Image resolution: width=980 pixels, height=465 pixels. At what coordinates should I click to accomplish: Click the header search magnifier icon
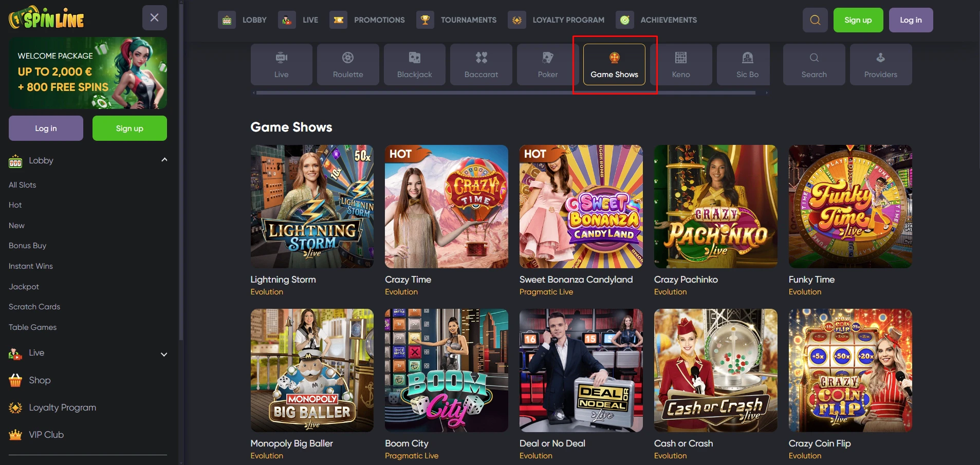point(815,20)
